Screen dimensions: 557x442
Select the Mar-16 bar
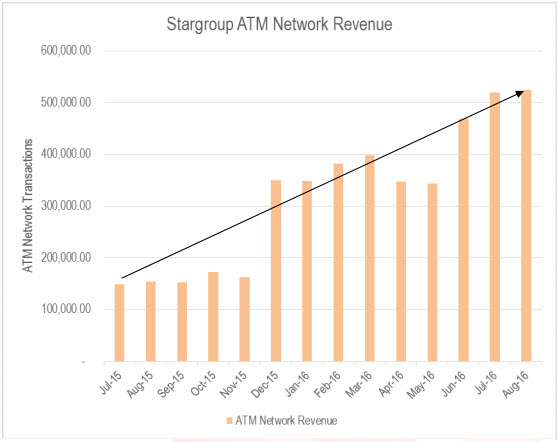[369, 258]
